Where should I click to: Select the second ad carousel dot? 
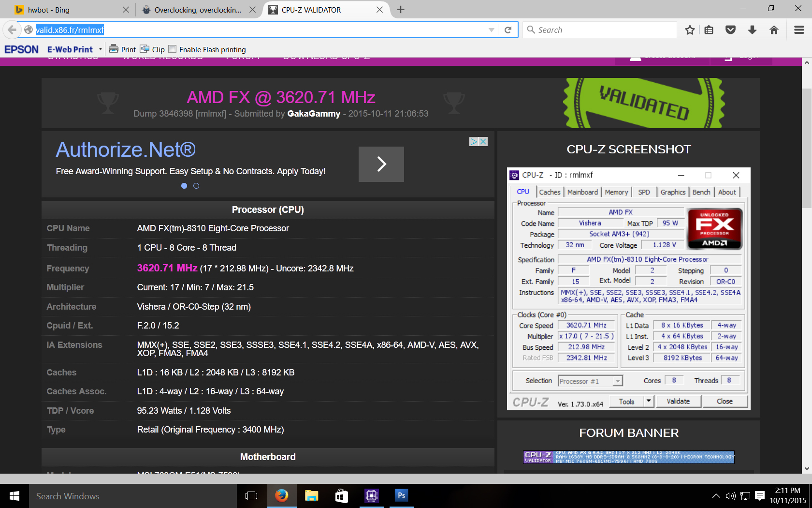pyautogui.click(x=196, y=186)
